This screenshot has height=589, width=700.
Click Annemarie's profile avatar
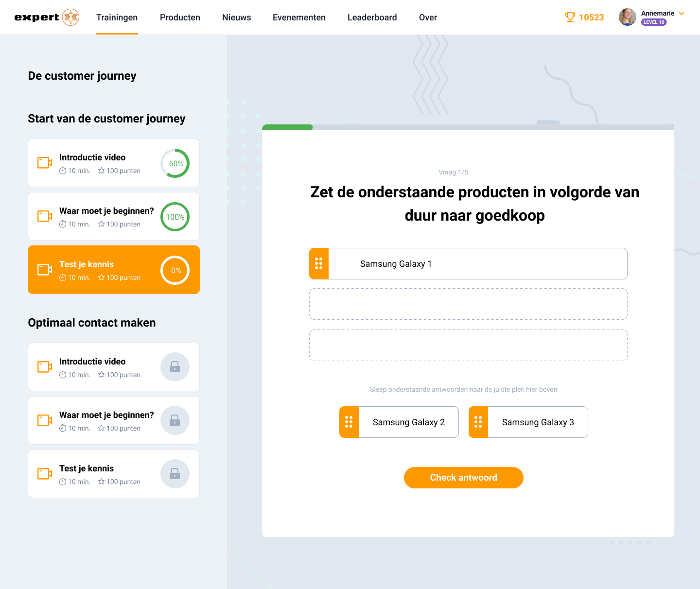(x=627, y=17)
